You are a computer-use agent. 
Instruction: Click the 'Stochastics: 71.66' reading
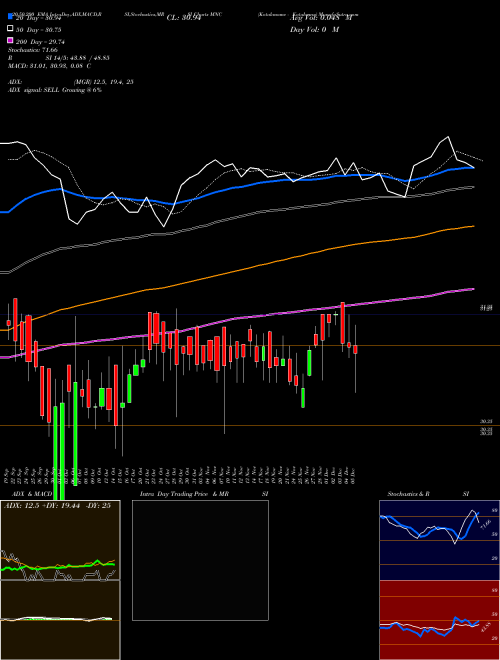pos(32,50)
